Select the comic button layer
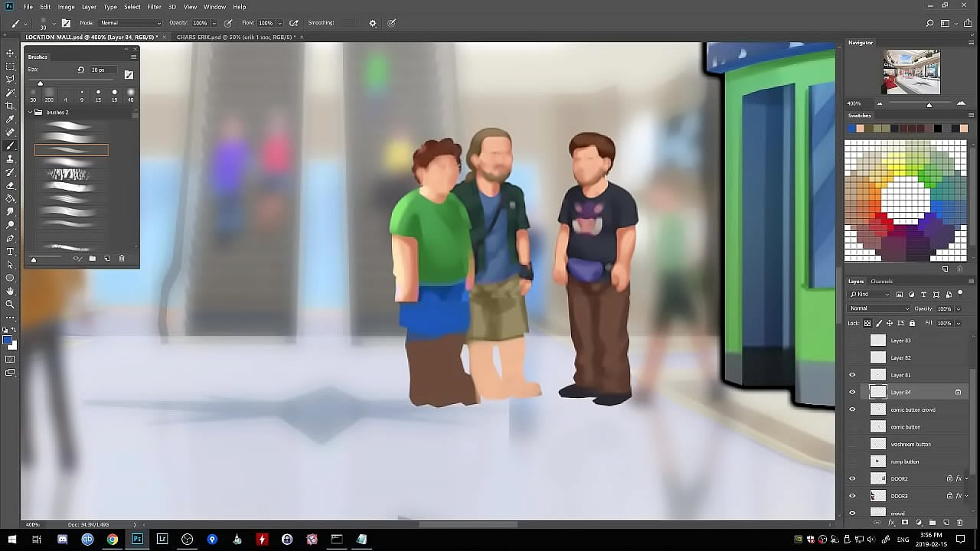The height and width of the screenshot is (551, 980). (x=905, y=427)
